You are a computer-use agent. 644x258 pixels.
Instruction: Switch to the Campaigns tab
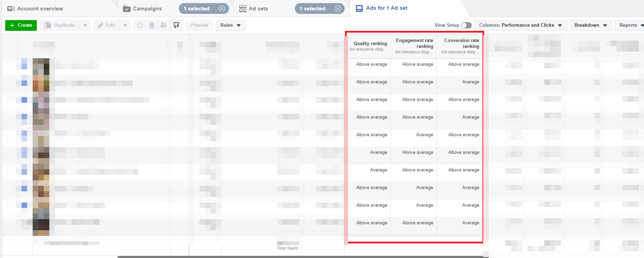tap(147, 9)
